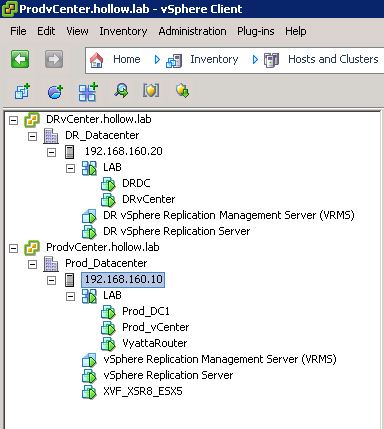Collapse the LAB node under 192.168.160.20

(70, 168)
